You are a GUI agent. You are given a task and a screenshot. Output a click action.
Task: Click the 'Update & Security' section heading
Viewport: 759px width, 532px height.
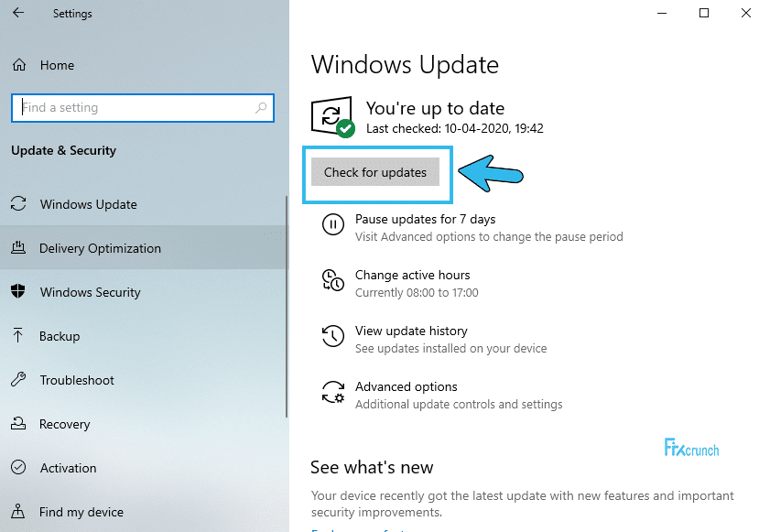[x=63, y=150]
